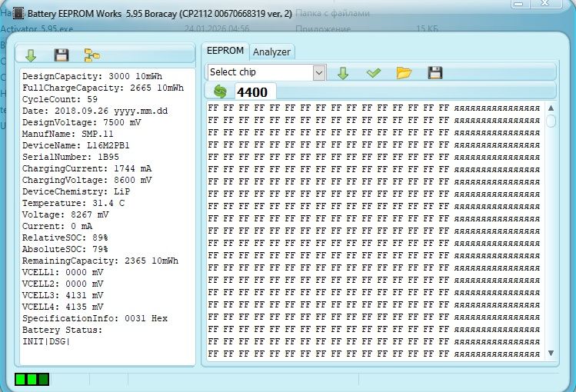The image size is (576, 392).
Task: Click the yellow open folder icon
Action: (x=404, y=73)
